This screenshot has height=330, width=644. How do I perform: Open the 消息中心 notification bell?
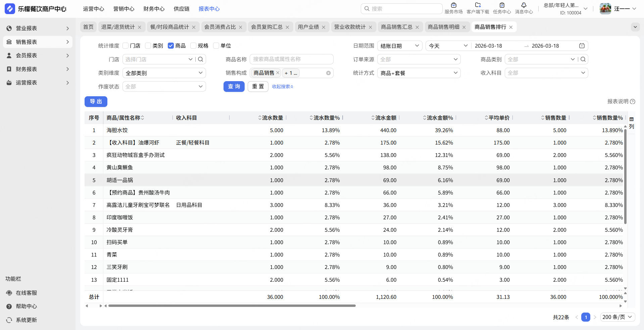coord(524,5)
